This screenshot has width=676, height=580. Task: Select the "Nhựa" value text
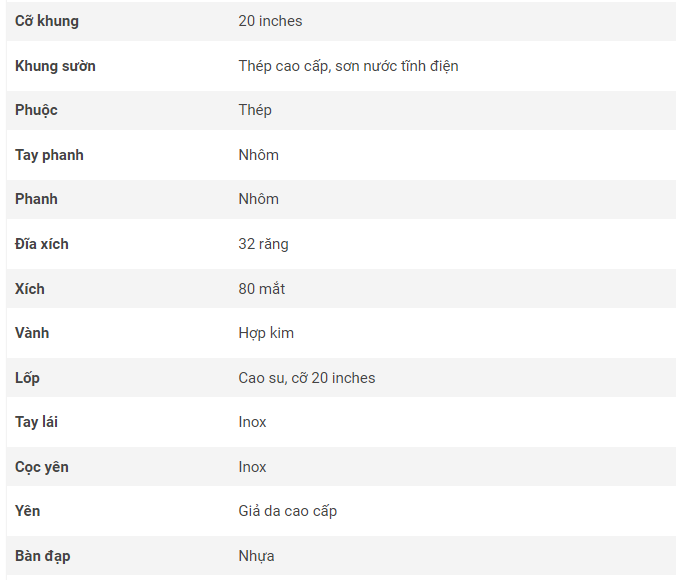[x=256, y=556]
